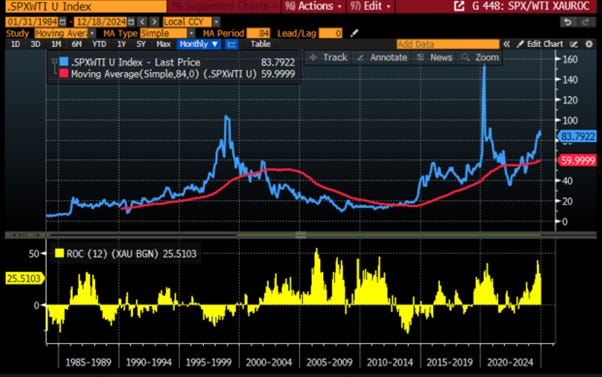Pop out chart G 448 window icon
602x377 pixels.
pyautogui.click(x=459, y=6)
